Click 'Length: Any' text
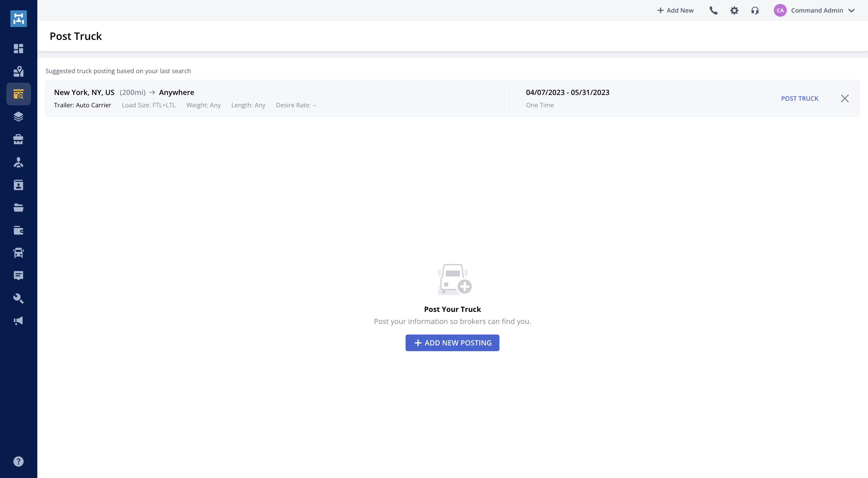This screenshot has height=478, width=868. (x=248, y=105)
